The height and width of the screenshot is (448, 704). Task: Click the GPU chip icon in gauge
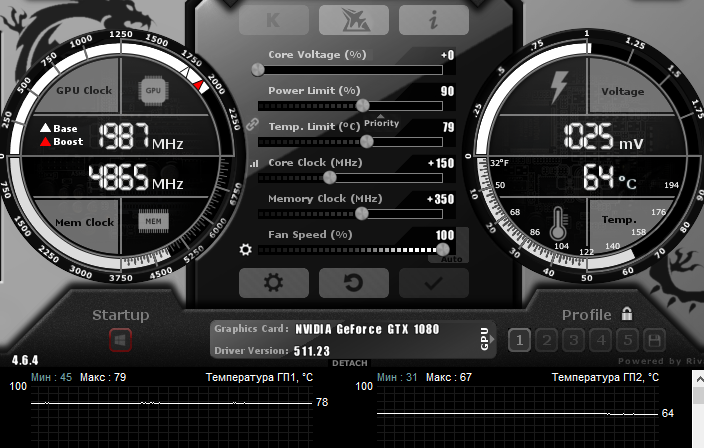pos(153,90)
